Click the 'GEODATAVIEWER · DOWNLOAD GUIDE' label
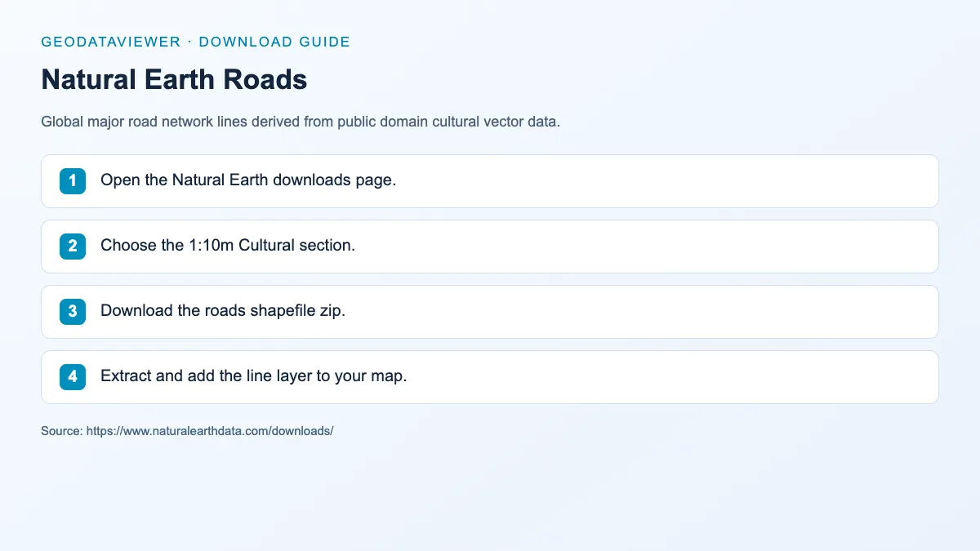Viewport: 980px width, 551px height. coord(195,42)
